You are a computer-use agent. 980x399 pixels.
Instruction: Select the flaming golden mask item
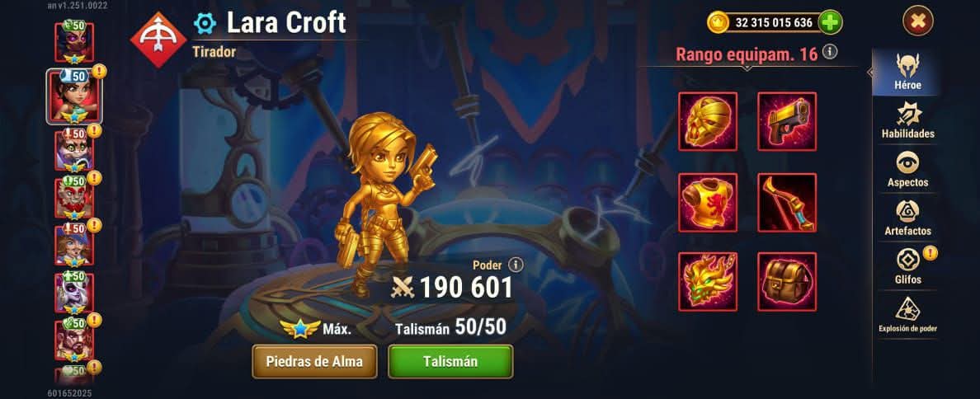[708, 282]
